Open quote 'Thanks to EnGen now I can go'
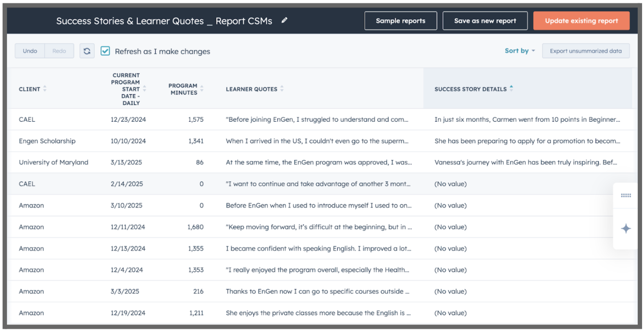Image resolution: width=644 pixels, height=334 pixels. pos(318,291)
